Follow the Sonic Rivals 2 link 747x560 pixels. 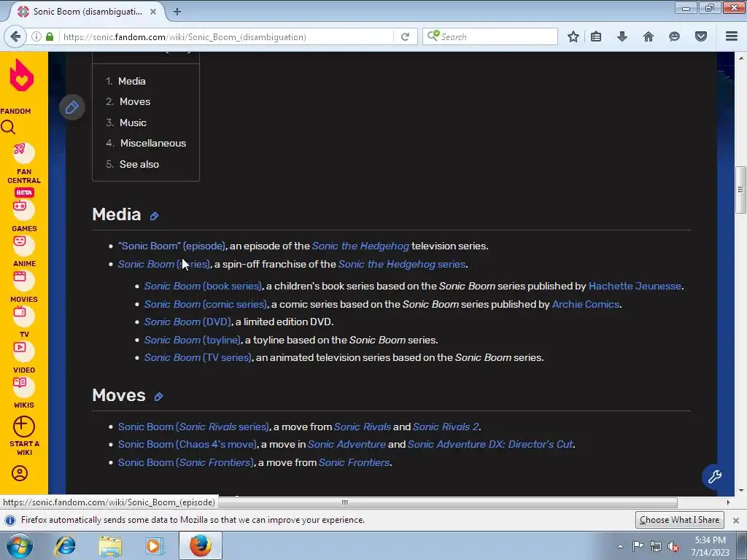tap(446, 427)
